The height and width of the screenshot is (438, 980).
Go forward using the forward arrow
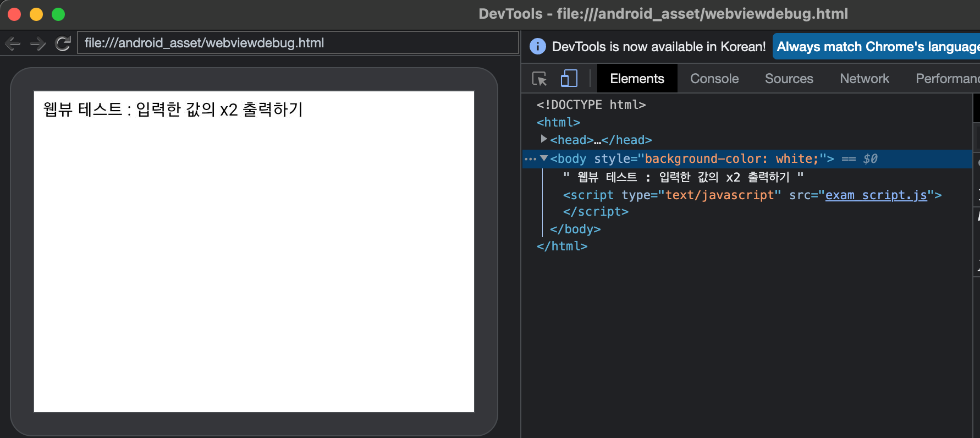point(38,43)
